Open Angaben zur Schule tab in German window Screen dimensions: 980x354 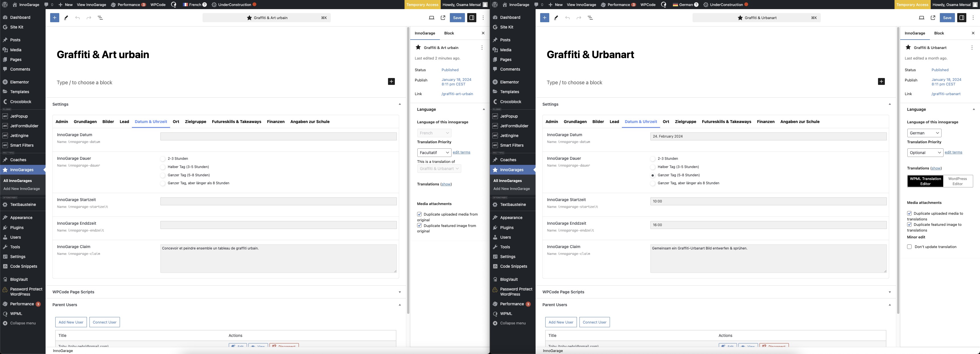[x=800, y=122]
